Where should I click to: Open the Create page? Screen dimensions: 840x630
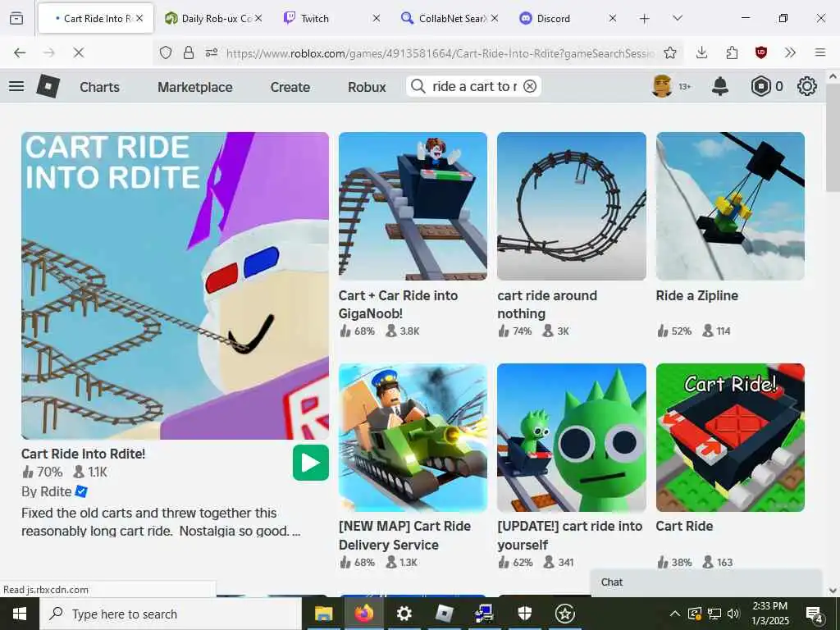click(290, 87)
